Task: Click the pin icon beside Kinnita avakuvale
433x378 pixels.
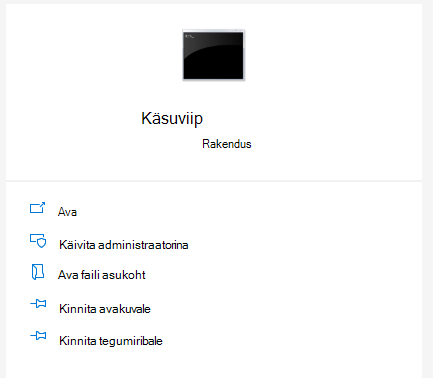Action: (38, 304)
